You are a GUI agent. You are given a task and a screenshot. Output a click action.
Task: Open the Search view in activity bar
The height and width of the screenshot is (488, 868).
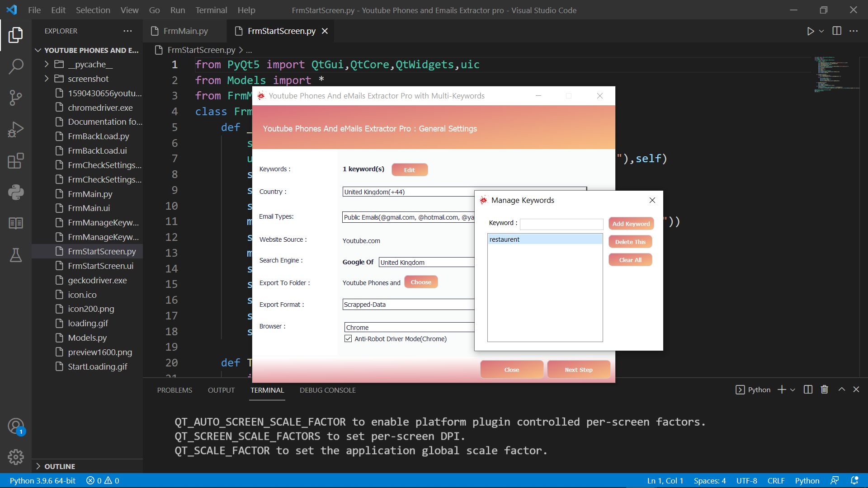[16, 66]
